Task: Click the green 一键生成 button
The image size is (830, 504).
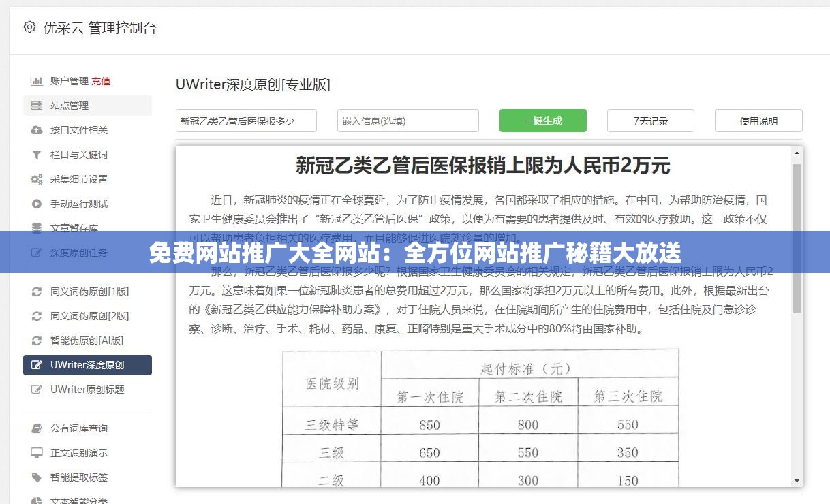Action: pos(543,121)
